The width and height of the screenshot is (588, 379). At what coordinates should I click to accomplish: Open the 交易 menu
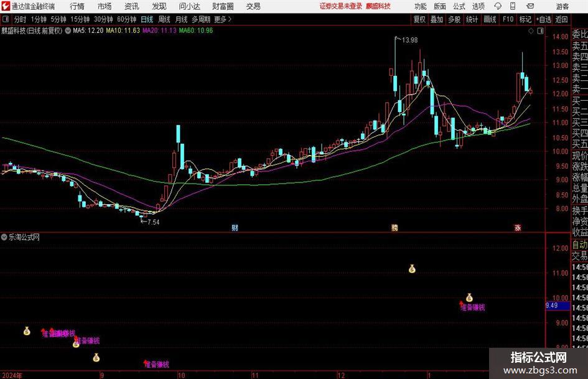pyautogui.click(x=253, y=6)
